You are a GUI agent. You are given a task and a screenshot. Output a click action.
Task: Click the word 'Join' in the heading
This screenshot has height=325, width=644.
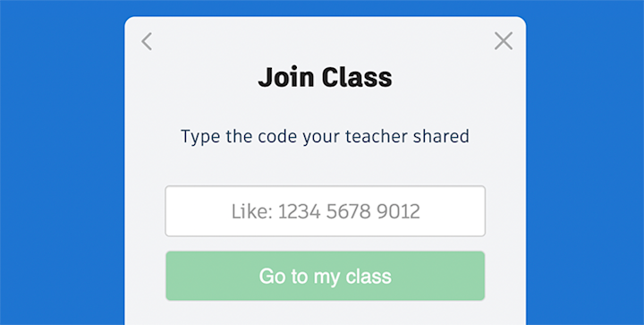[x=286, y=77]
